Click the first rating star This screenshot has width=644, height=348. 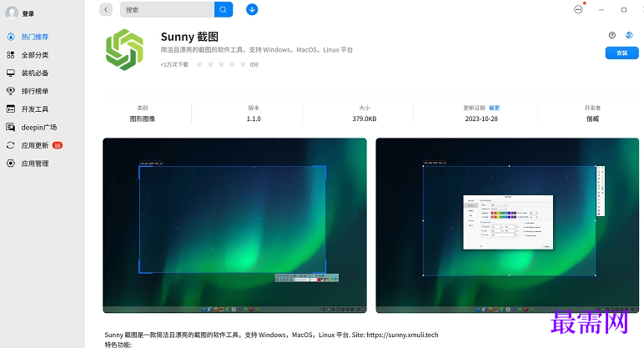click(199, 64)
